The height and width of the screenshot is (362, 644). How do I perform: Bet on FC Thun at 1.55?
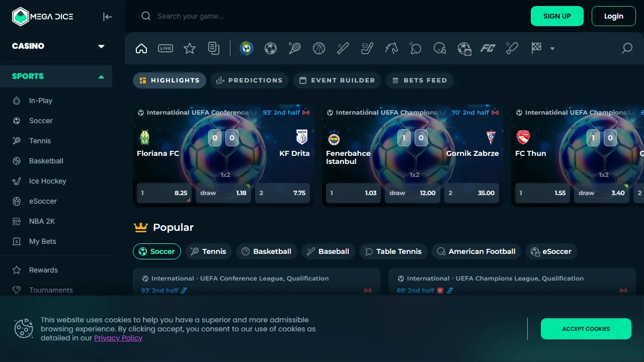[542, 193]
